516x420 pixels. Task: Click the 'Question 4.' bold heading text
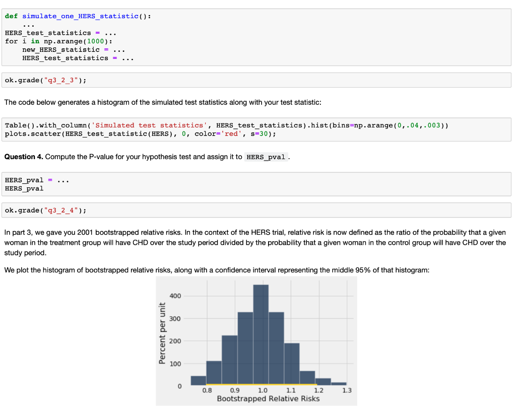(x=24, y=157)
